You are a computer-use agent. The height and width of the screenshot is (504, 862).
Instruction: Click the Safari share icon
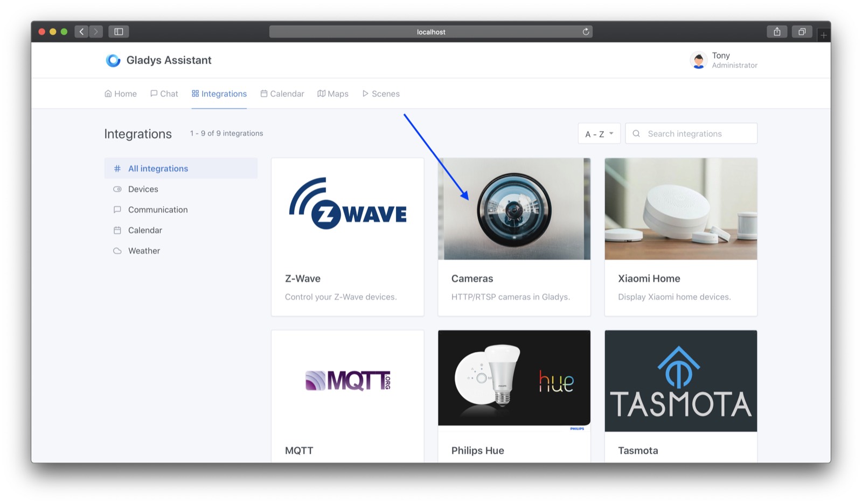pyautogui.click(x=777, y=32)
